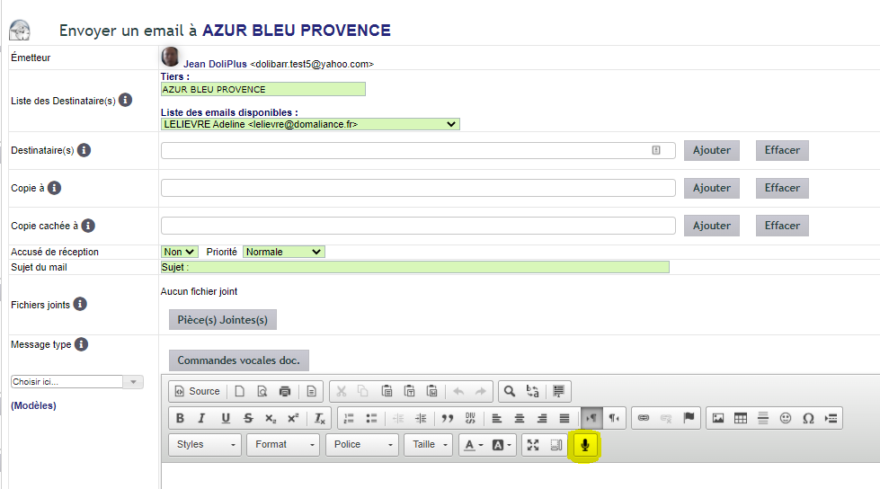880x489 pixels.
Task: Click Effacer next to Copie cachée à
Action: (782, 226)
